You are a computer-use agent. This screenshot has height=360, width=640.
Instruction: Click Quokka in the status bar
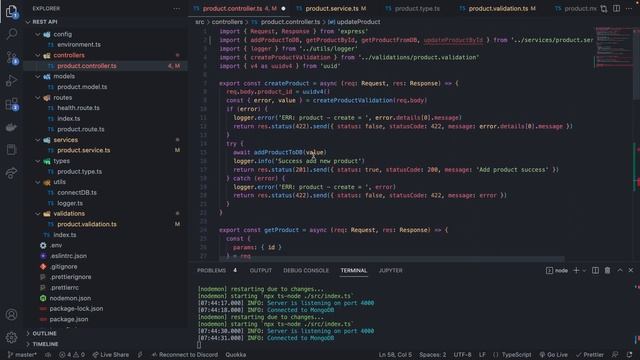pos(236,355)
